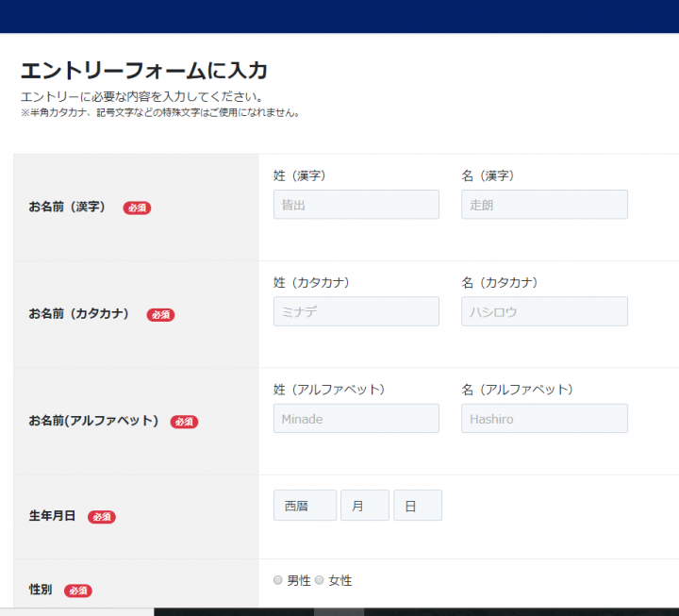Image resolution: width=679 pixels, height=616 pixels.
Task: Open the 月 month dropdown
Action: point(364,506)
